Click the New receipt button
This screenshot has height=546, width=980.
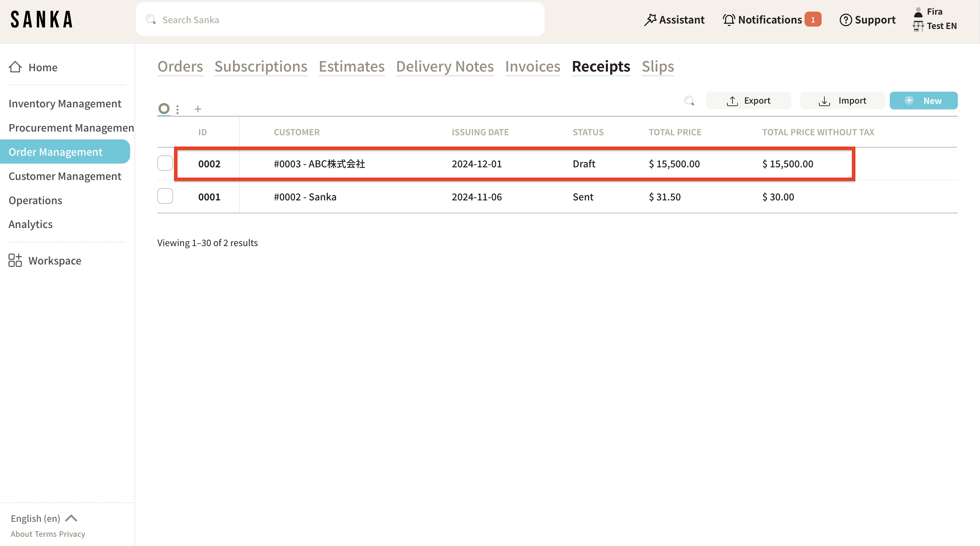pos(923,101)
